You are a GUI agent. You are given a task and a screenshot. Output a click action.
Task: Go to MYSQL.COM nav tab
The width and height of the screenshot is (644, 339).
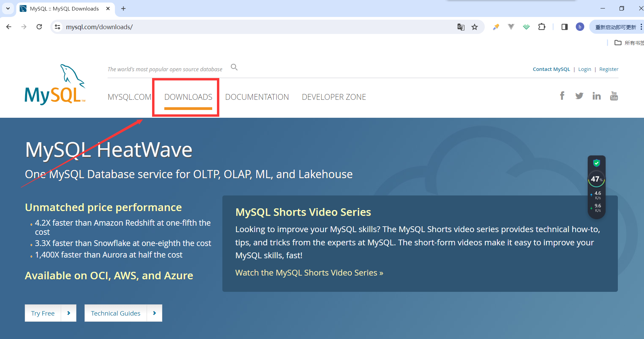[x=129, y=97]
